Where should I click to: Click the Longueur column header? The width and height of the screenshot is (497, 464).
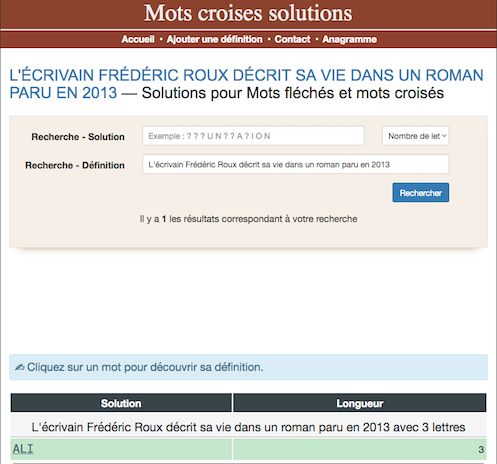pos(360,403)
